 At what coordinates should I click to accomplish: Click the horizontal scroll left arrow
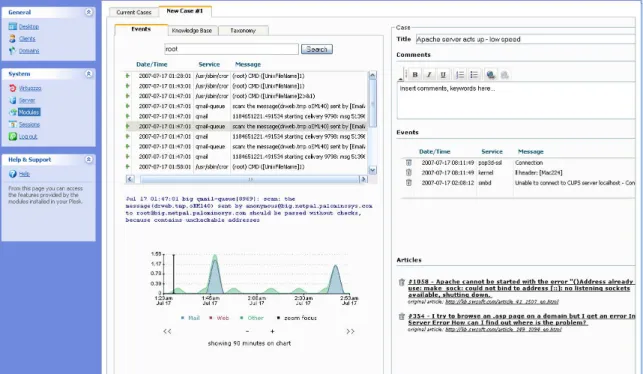(x=130, y=179)
